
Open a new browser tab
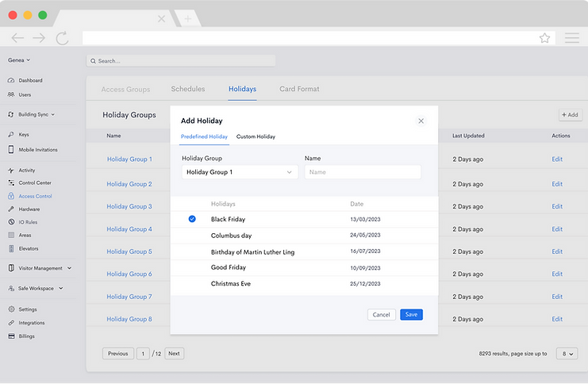[188, 18]
